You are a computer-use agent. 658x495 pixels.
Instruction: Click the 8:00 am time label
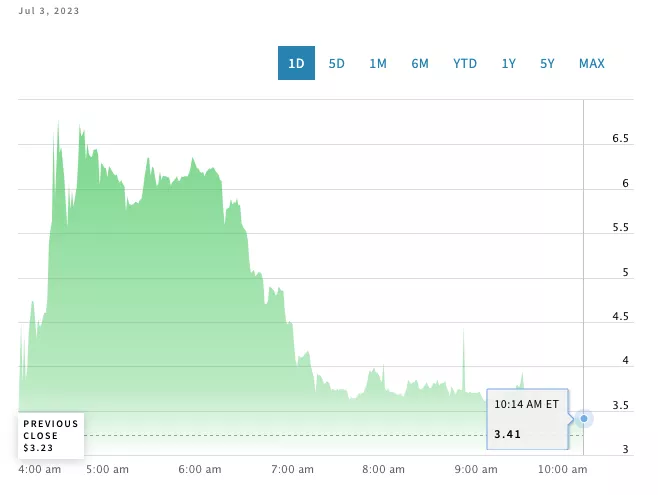383,468
